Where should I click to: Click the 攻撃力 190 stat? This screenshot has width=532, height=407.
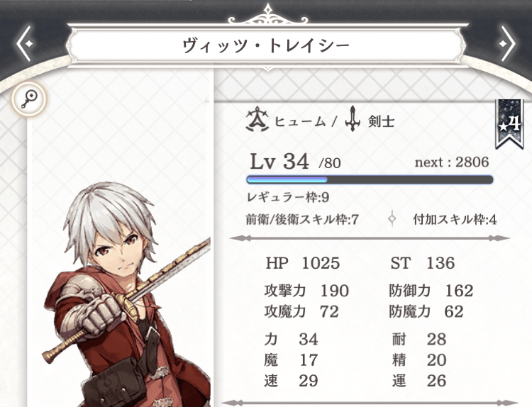click(306, 291)
